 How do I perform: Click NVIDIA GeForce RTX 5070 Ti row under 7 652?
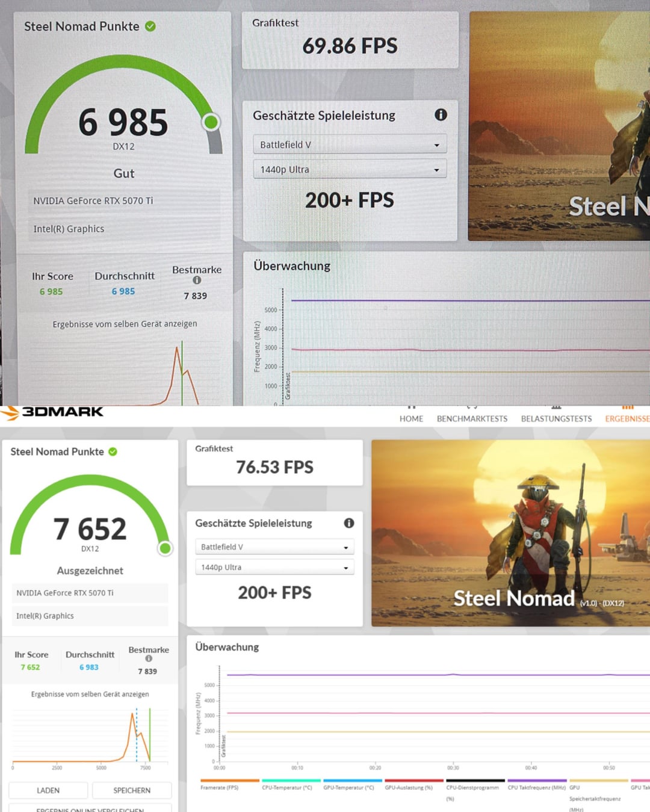click(90, 593)
